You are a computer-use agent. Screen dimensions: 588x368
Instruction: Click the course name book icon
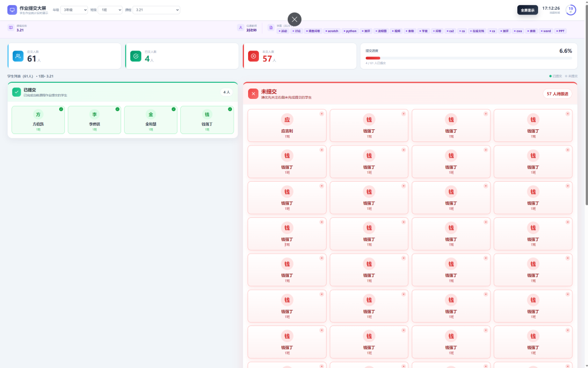coord(10,28)
